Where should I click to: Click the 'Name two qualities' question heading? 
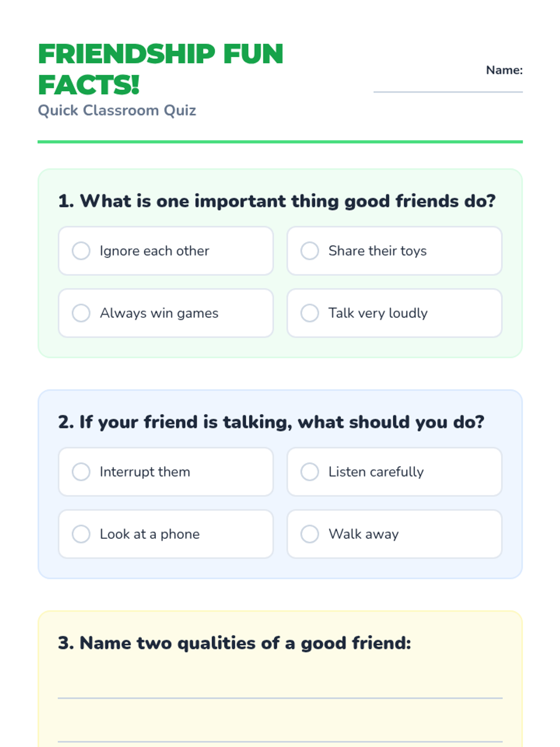[x=234, y=643]
